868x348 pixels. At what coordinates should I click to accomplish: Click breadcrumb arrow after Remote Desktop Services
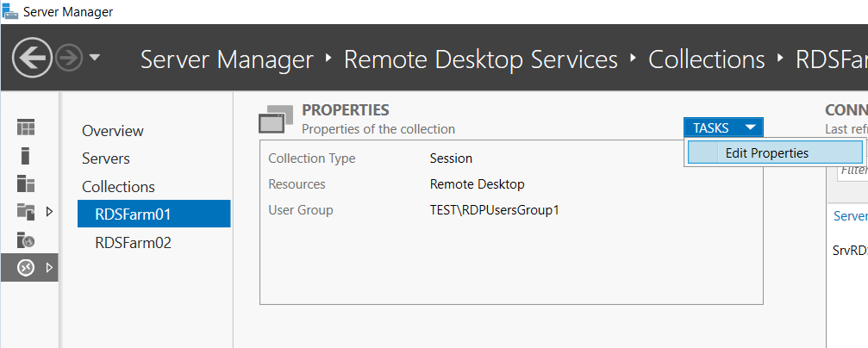634,58
